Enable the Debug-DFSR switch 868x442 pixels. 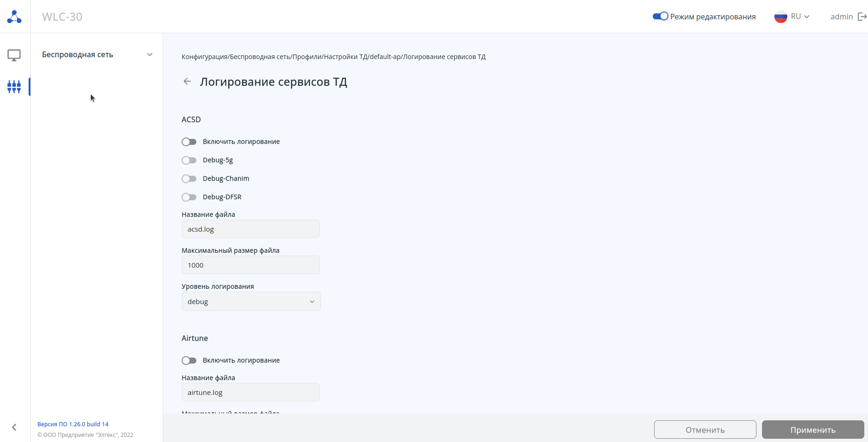[x=189, y=197]
